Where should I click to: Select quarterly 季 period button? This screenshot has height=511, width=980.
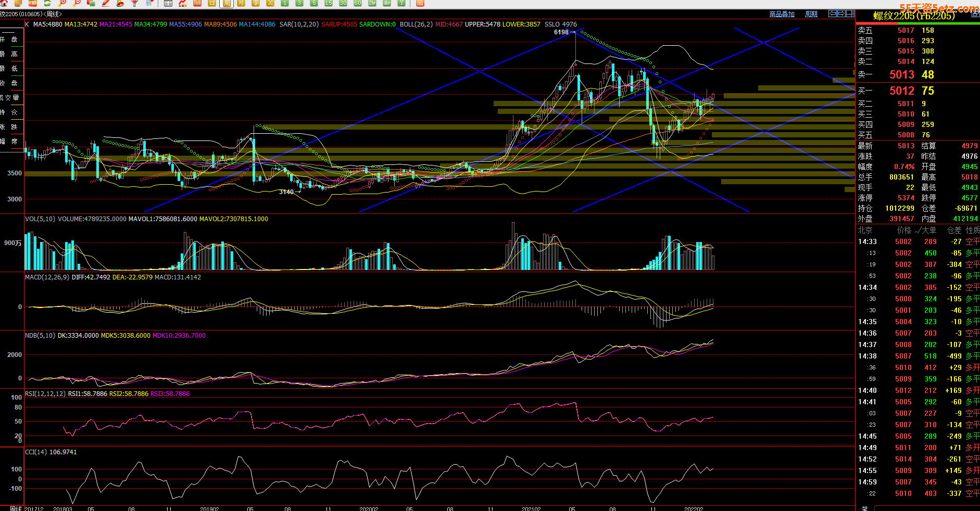tap(256, 3)
